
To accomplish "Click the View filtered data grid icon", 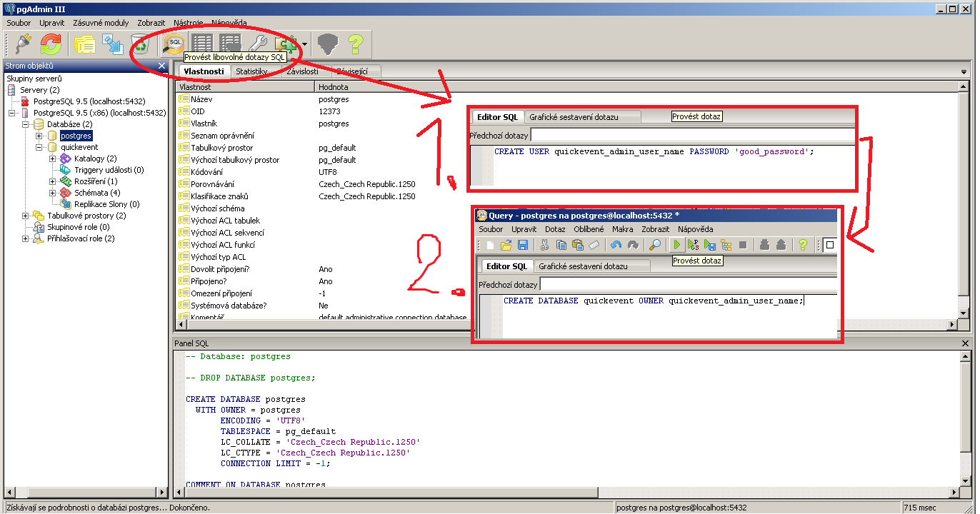I will 230,44.
